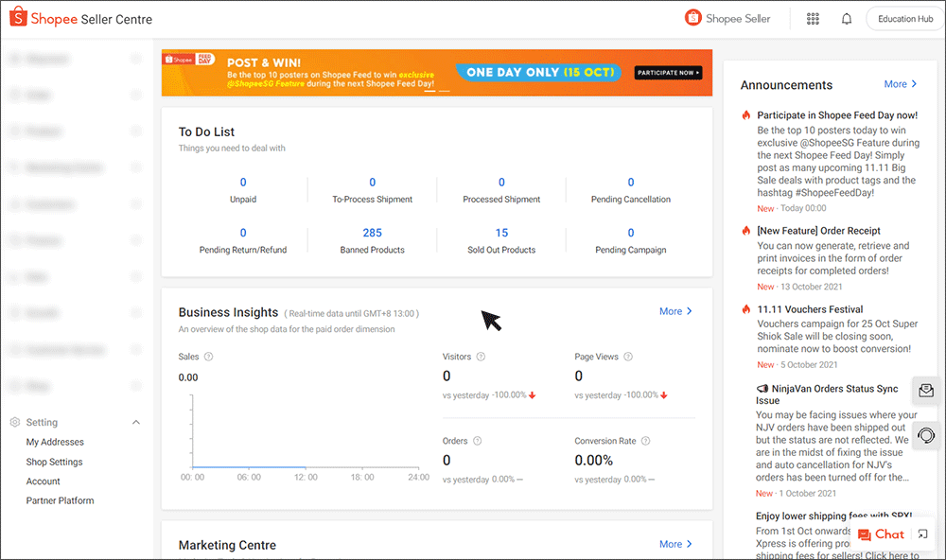Open the Education Hub
Image resolution: width=946 pixels, height=560 pixels.
tap(902, 18)
